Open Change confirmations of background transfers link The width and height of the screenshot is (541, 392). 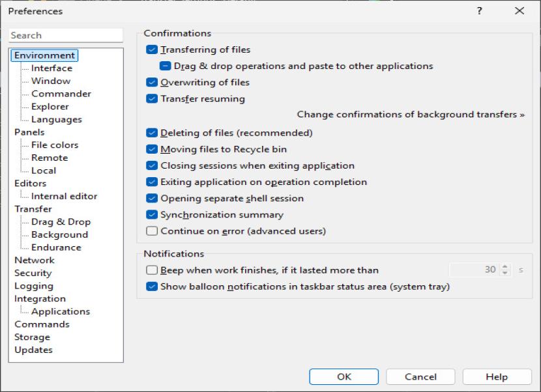(411, 115)
